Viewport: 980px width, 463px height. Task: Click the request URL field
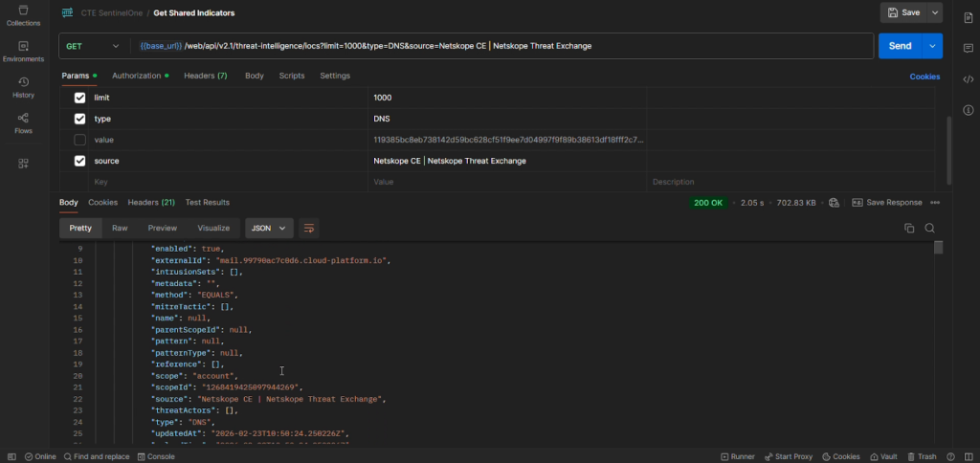[501, 46]
